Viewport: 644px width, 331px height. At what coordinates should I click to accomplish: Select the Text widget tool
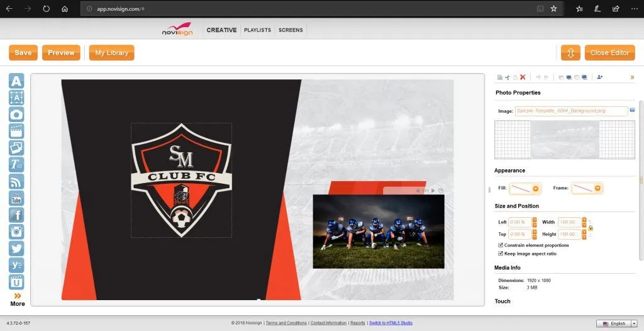tap(16, 81)
